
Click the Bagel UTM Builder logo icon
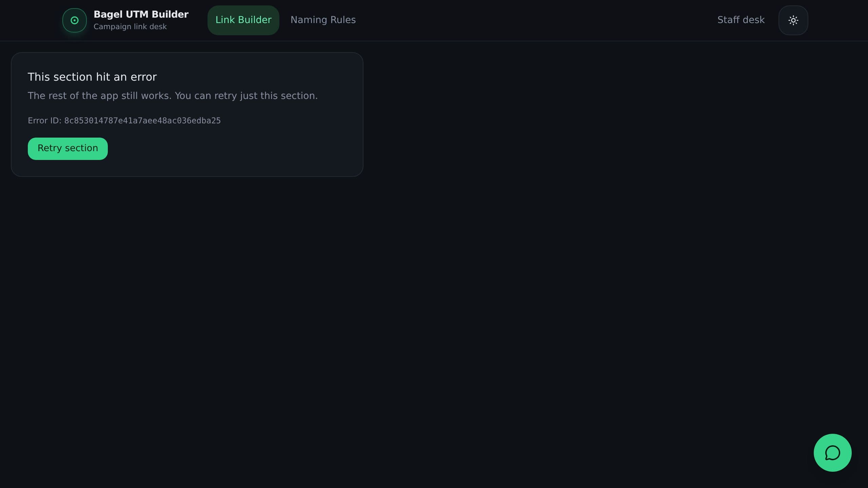point(74,20)
